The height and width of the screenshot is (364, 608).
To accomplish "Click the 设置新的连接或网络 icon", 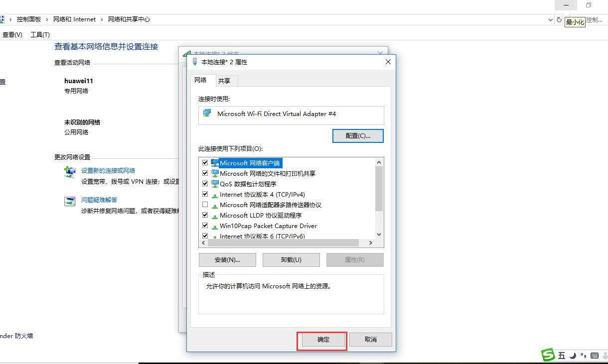I will (70, 172).
